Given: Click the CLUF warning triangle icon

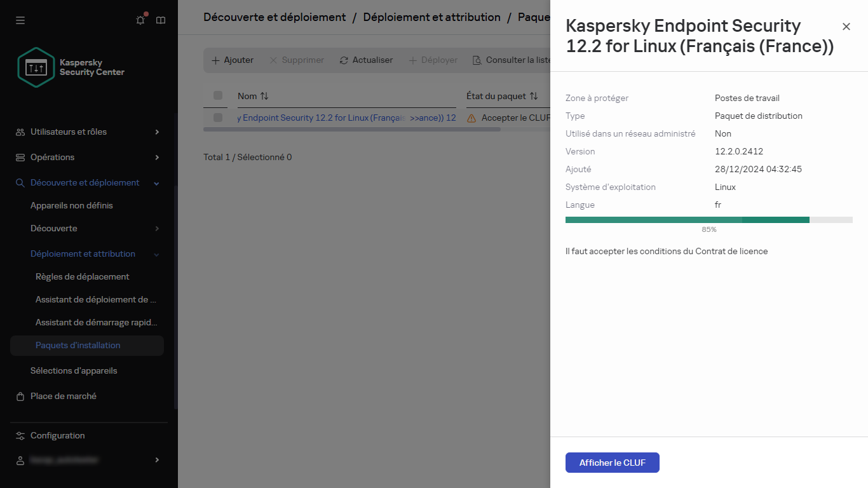Looking at the screenshot, I should click(470, 118).
